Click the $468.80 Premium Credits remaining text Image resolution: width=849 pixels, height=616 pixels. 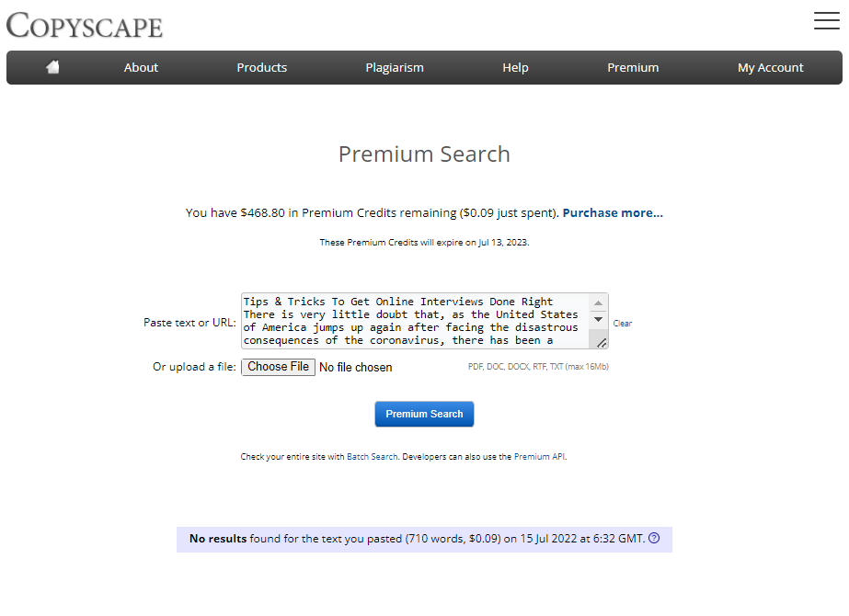pyautogui.click(x=372, y=212)
